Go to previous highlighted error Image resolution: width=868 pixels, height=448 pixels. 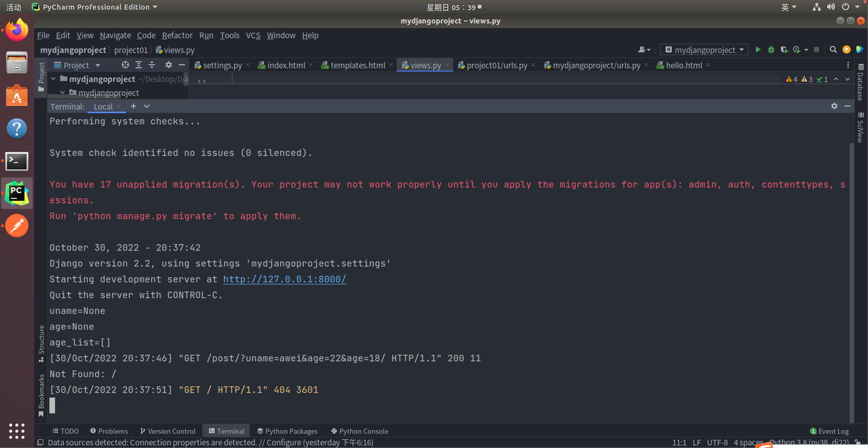coord(836,79)
